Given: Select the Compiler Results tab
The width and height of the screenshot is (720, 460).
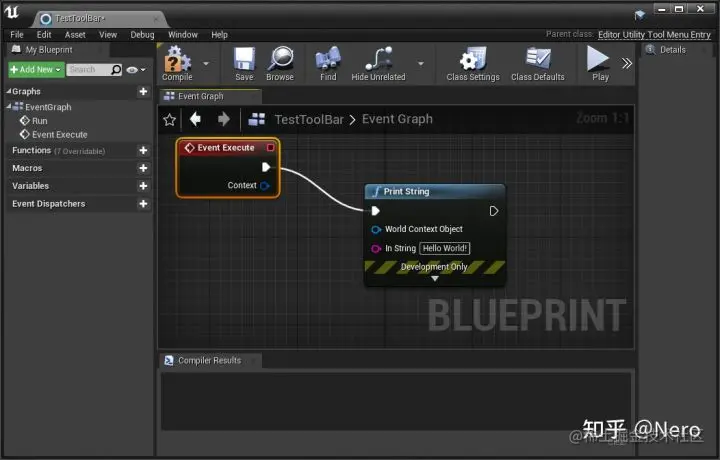Looking at the screenshot, I should 210,360.
